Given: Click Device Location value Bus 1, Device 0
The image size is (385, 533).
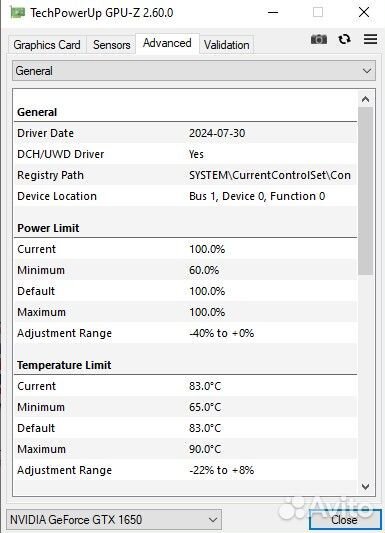Looking at the screenshot, I should coord(257,196).
